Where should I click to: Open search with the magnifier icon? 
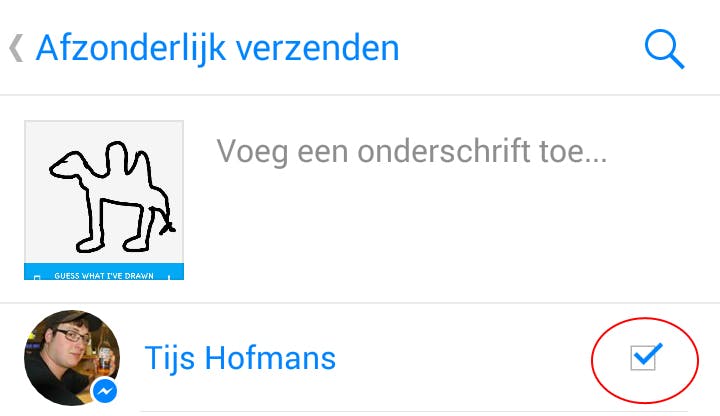(664, 49)
